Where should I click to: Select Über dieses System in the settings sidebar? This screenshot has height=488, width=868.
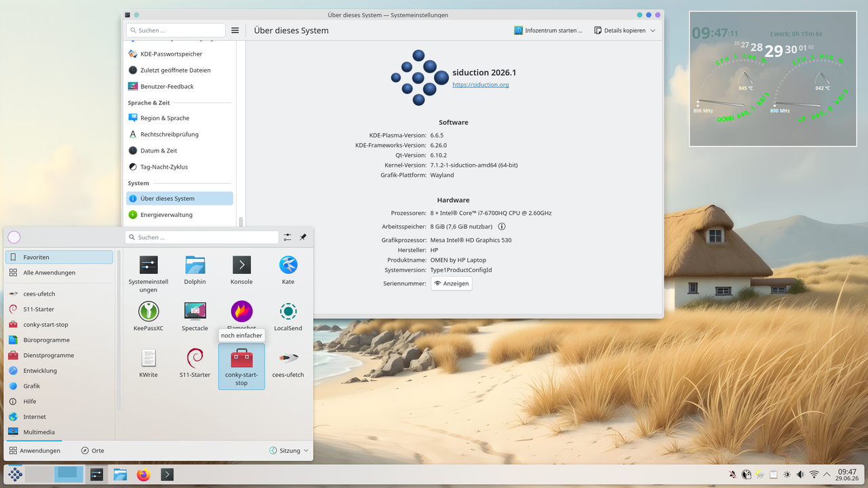[x=180, y=199]
